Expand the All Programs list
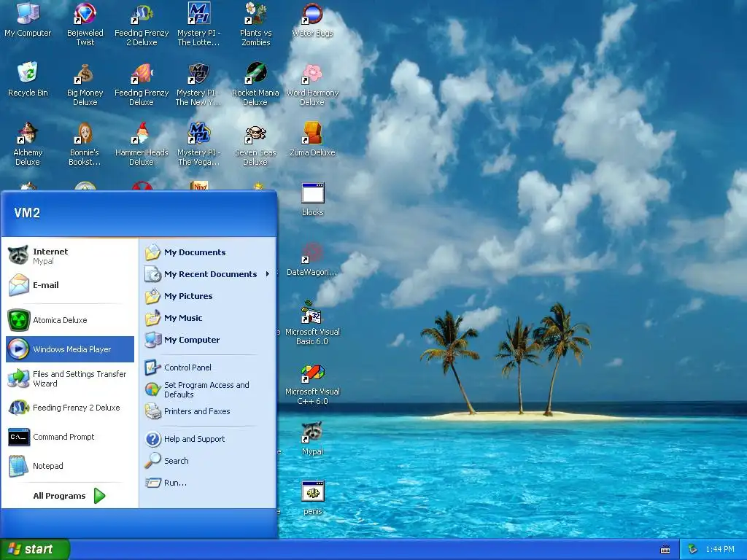Viewport: 747px width, 560px height. click(x=70, y=496)
